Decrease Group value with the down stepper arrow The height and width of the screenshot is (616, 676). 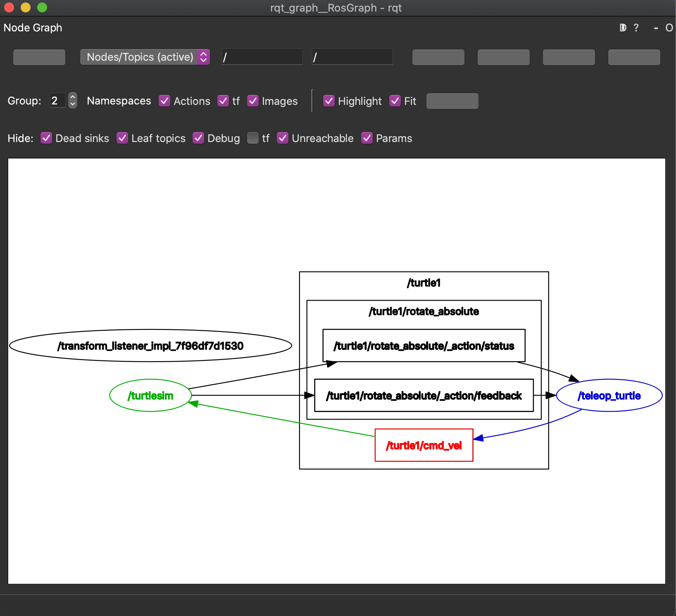point(72,104)
